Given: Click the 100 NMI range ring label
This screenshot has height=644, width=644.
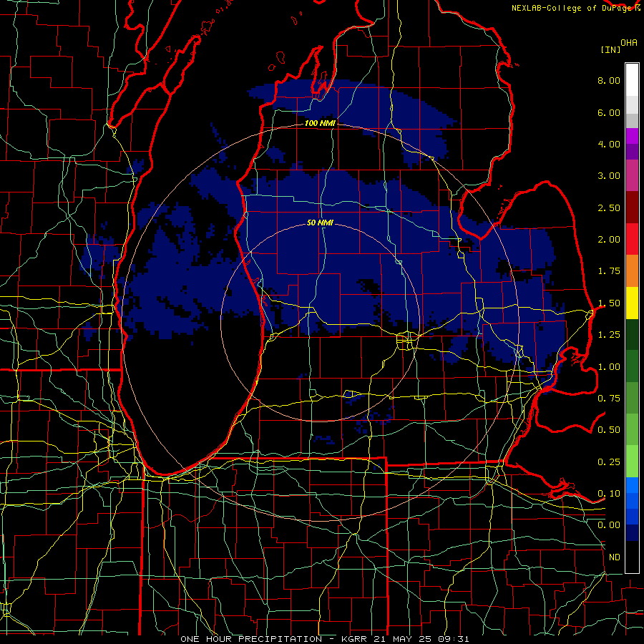Looking at the screenshot, I should (320, 123).
